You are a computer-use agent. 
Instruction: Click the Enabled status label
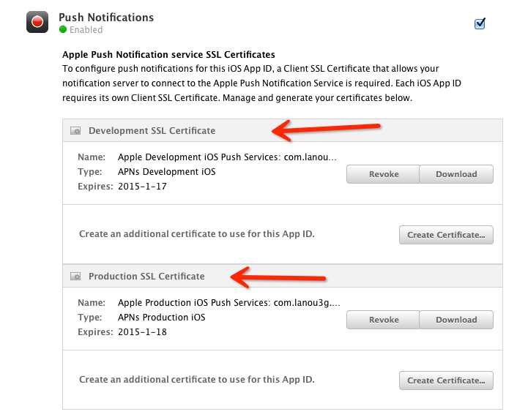click(86, 30)
